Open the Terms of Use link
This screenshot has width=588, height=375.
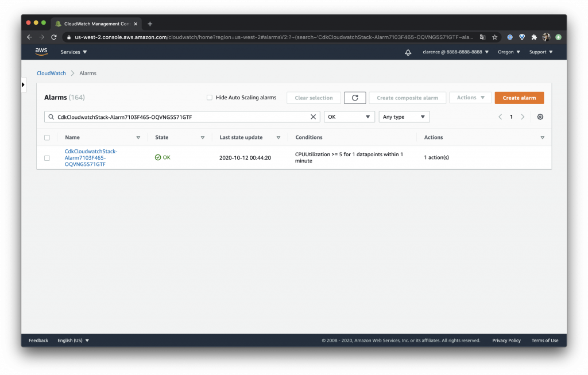click(x=544, y=341)
